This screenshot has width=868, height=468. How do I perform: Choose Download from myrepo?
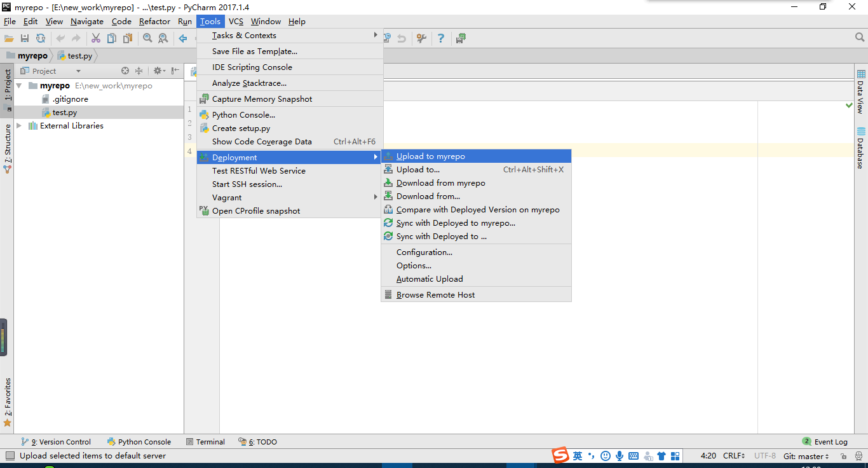pyautogui.click(x=476, y=183)
